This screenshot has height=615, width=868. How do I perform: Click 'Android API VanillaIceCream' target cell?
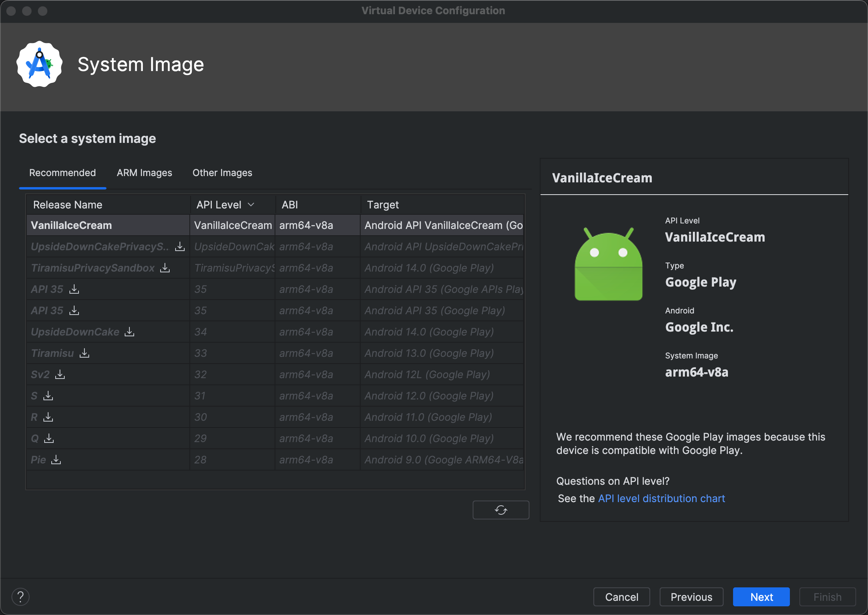[x=442, y=225]
